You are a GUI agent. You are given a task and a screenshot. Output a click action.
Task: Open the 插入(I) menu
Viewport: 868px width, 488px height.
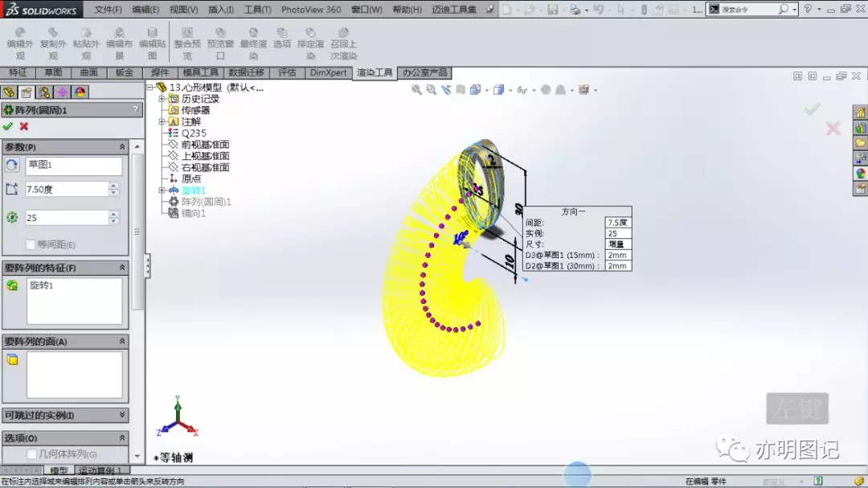[221, 10]
